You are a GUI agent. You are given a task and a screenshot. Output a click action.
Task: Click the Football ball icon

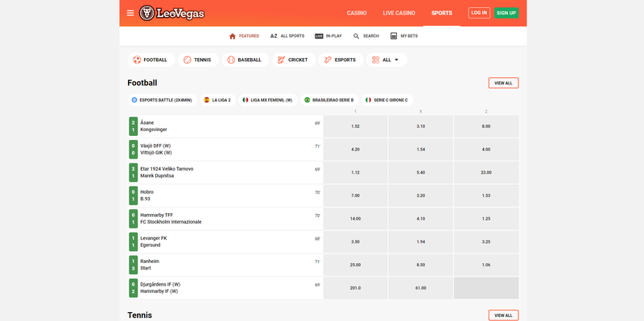click(x=137, y=60)
